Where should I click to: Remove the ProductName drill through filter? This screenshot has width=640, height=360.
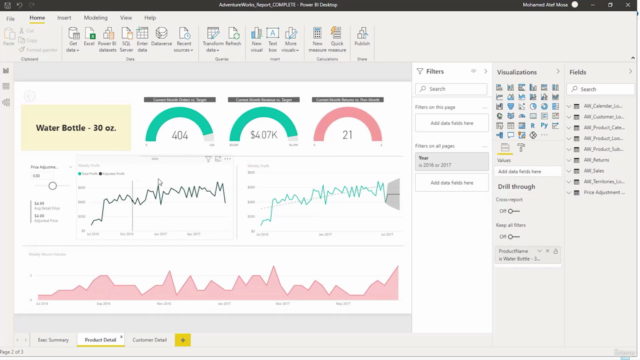coord(547,251)
